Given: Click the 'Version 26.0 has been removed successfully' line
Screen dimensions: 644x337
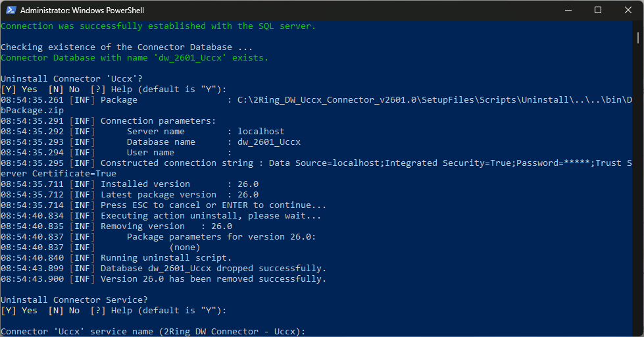Looking at the screenshot, I should [x=213, y=278].
